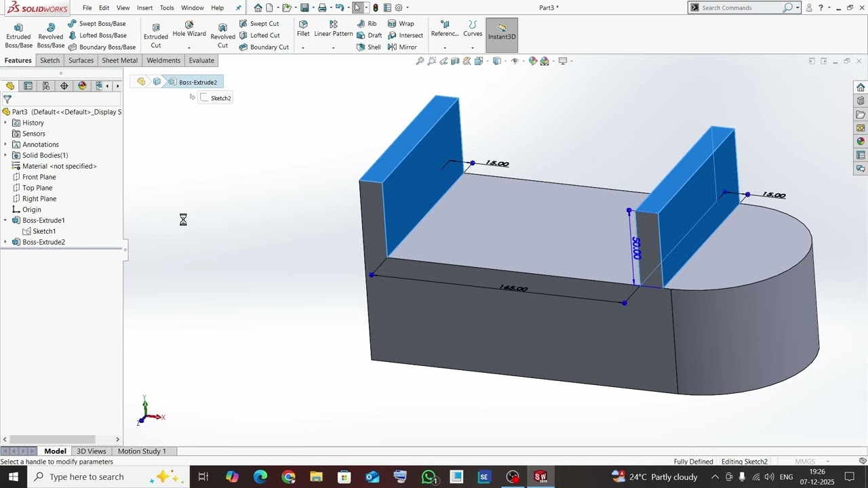Image resolution: width=868 pixels, height=488 pixels.
Task: Open the Hole Wizard dropdown arrow
Action: pos(189,48)
